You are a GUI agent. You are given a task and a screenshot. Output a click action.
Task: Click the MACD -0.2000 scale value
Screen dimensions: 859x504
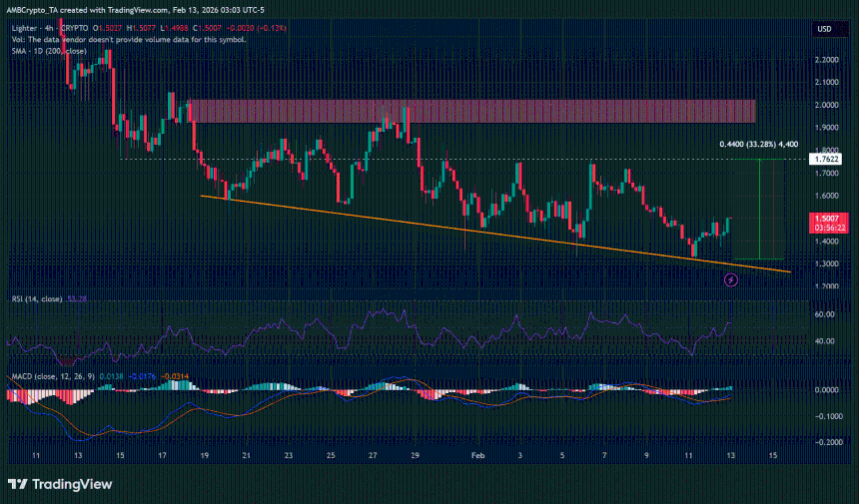click(x=826, y=443)
